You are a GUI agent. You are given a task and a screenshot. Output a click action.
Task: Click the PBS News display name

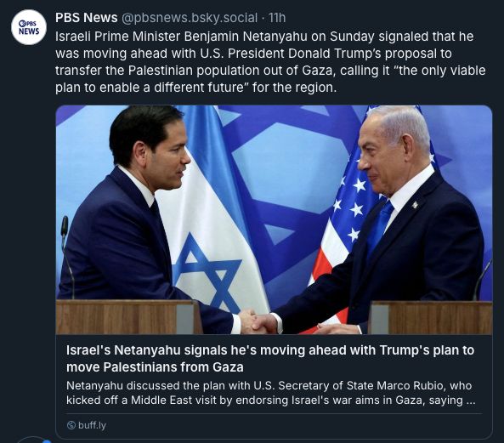click(86, 18)
